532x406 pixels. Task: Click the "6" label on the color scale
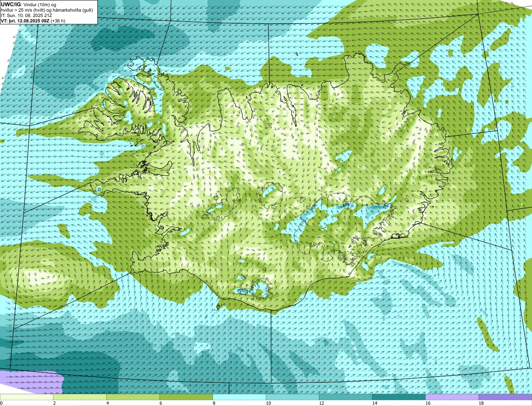coord(161,403)
